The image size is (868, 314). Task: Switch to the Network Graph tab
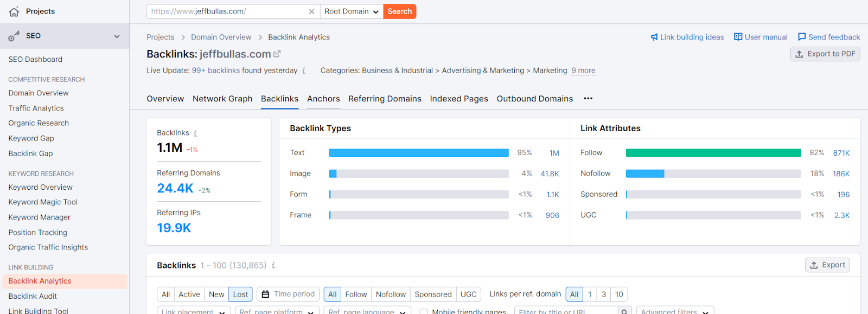coord(222,99)
